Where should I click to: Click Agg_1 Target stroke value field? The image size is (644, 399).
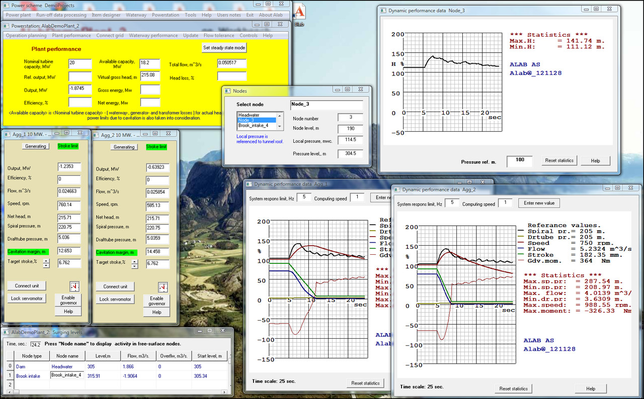click(x=69, y=263)
